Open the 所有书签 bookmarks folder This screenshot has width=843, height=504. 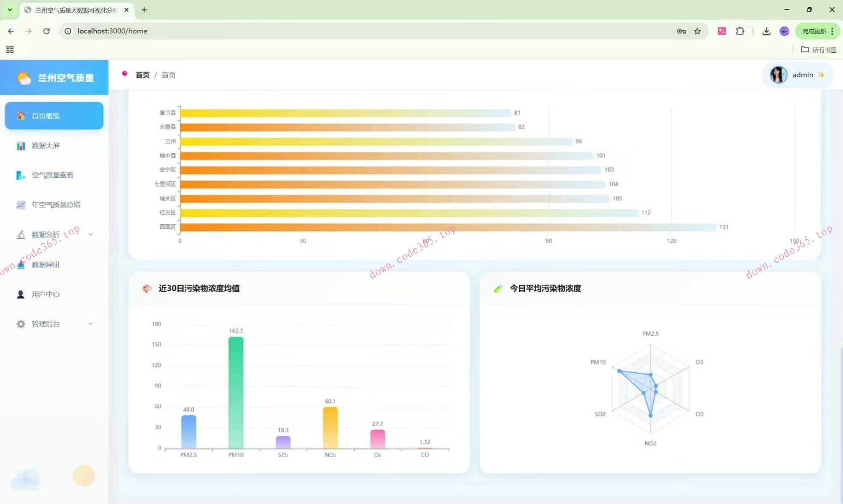[x=819, y=50]
